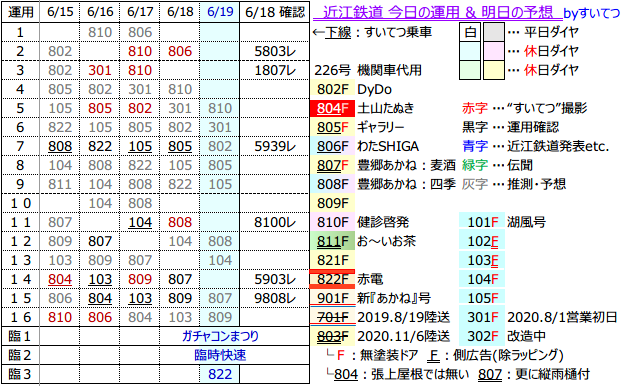Open the 近江鉄道 今日の運用 & 明日の予想 title link
629x386 pixels.
tap(438, 13)
